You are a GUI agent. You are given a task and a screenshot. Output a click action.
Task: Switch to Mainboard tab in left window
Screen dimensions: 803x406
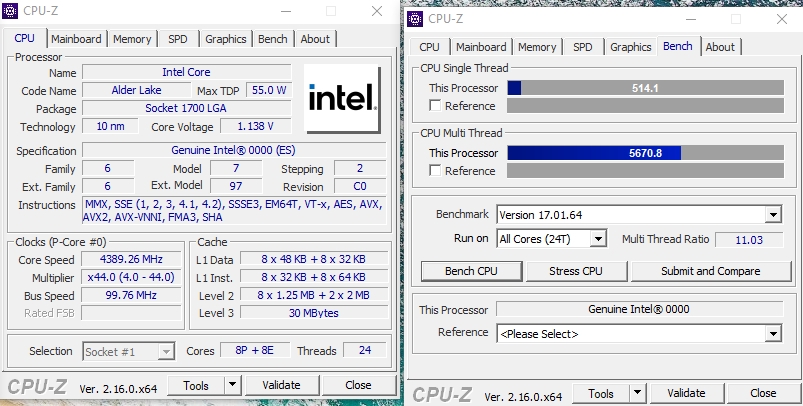pos(76,39)
